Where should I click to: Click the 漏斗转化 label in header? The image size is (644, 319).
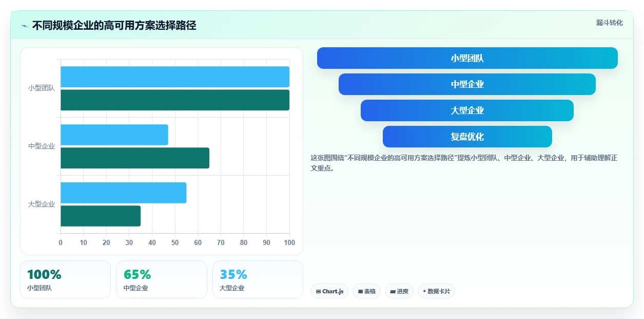point(610,23)
